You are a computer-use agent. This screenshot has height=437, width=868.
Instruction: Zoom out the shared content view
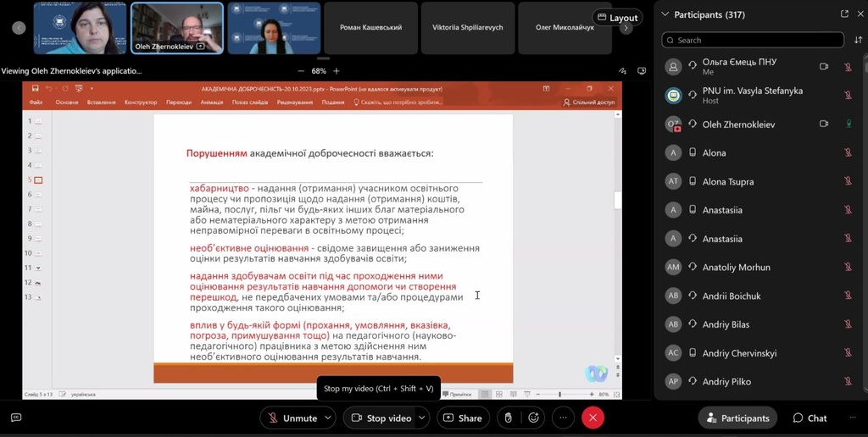point(301,71)
